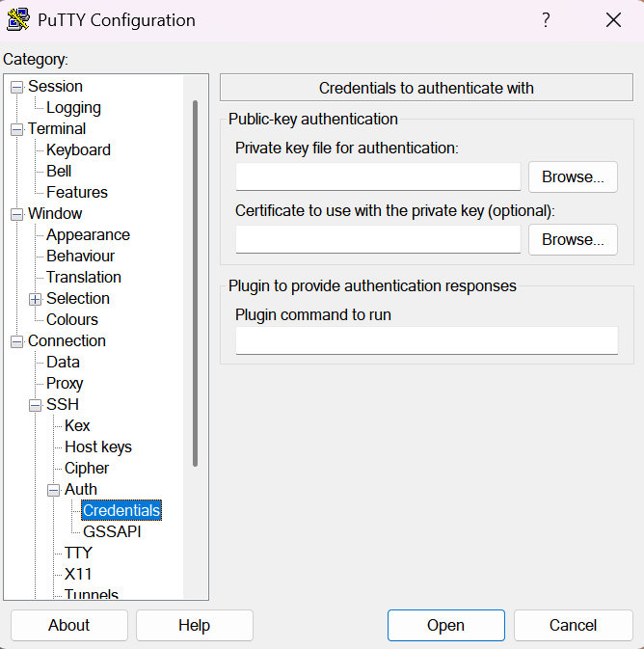Open the Data category

[x=63, y=362]
